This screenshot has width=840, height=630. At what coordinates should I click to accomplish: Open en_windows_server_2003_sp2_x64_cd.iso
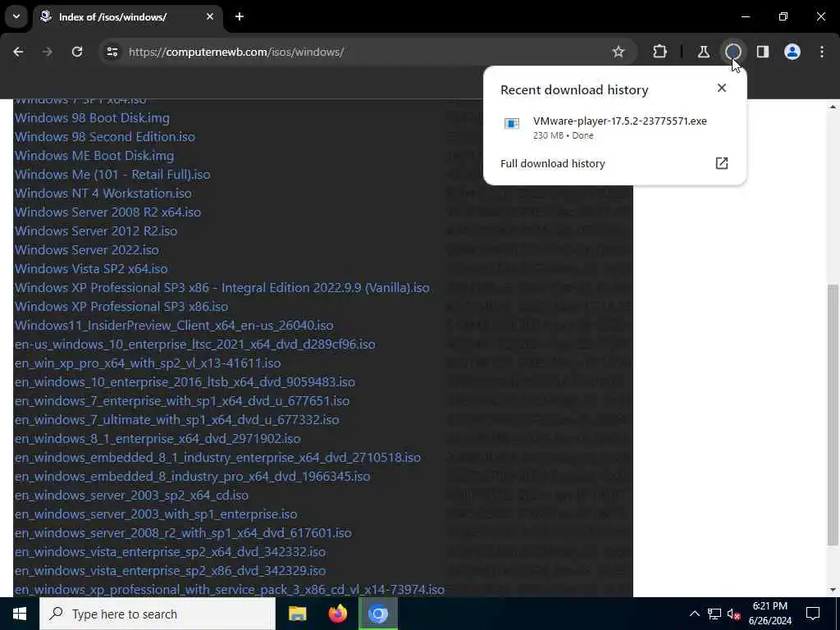click(x=132, y=495)
